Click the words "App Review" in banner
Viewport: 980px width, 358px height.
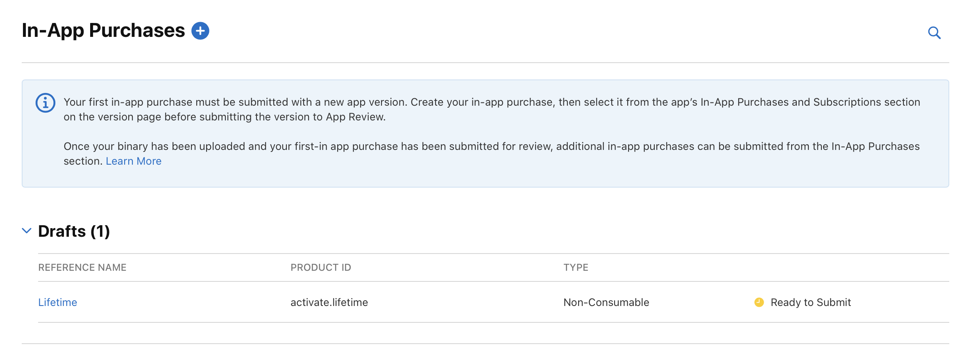pos(355,117)
